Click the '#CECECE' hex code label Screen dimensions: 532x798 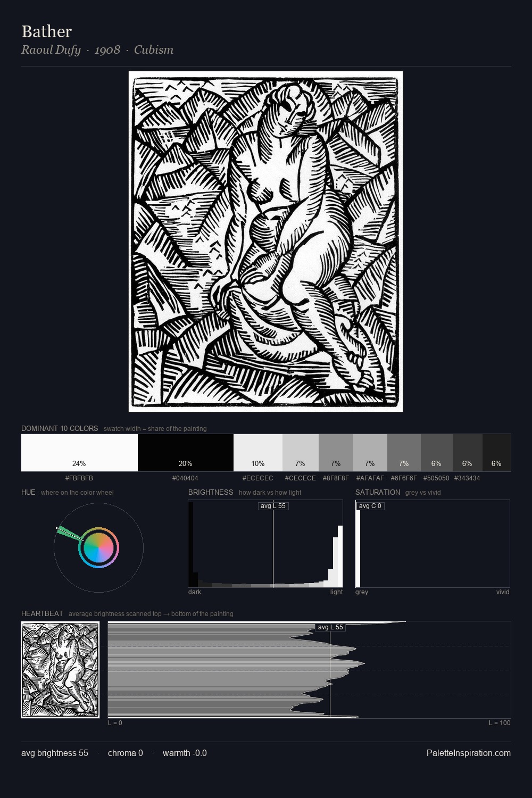pos(301,478)
